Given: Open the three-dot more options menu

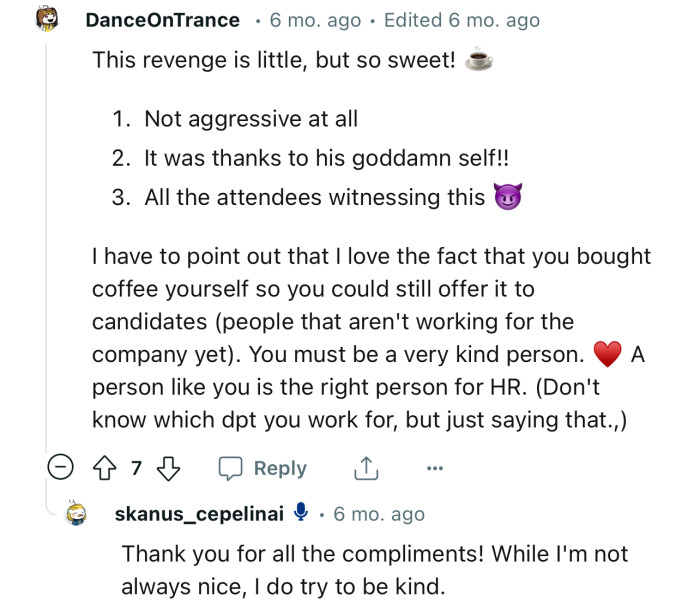Looking at the screenshot, I should tap(434, 468).
